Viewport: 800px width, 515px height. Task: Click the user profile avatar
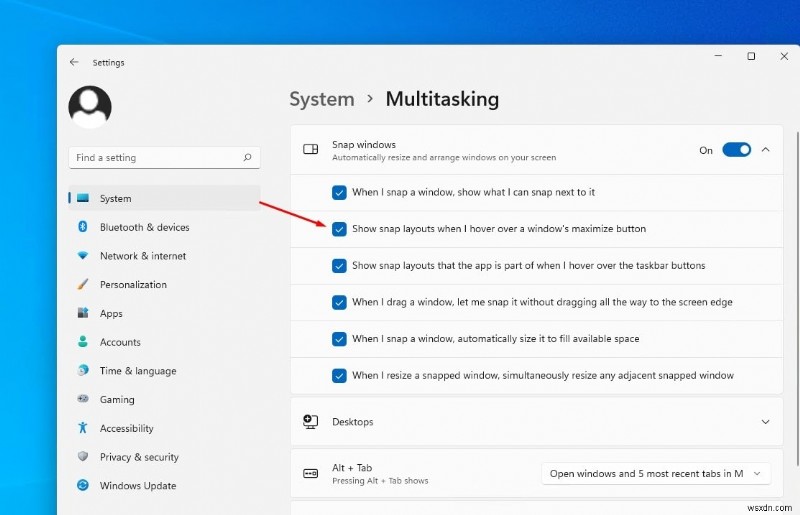[x=90, y=107]
